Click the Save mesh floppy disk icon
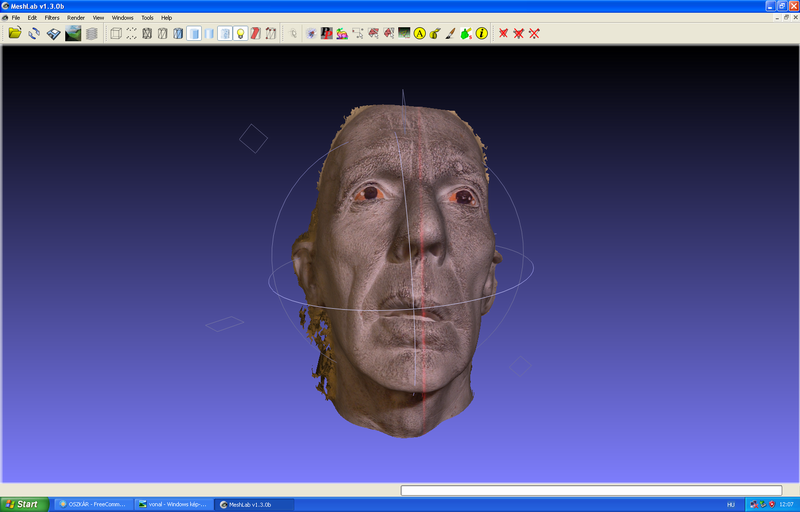The height and width of the screenshot is (512, 800). tap(54, 33)
